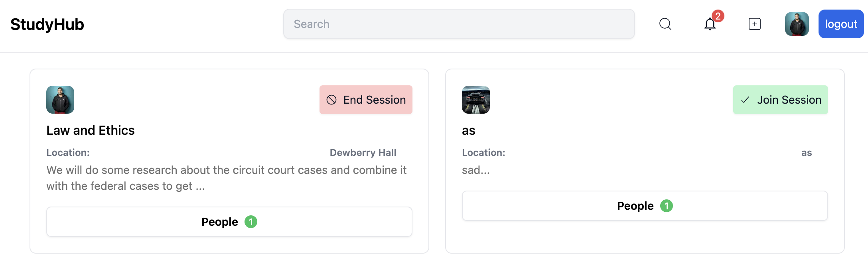Click the StudyHub logo
868x264 pixels.
click(47, 24)
